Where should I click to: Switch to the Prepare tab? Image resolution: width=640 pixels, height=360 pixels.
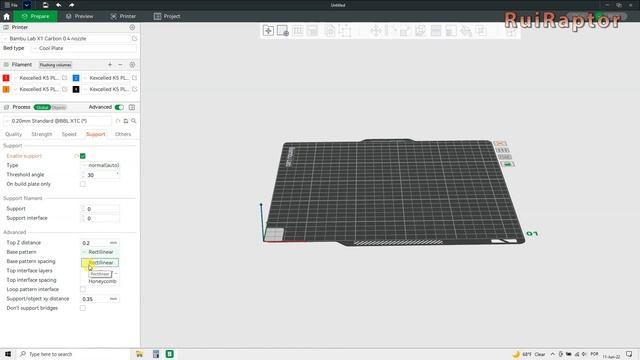coord(36,16)
